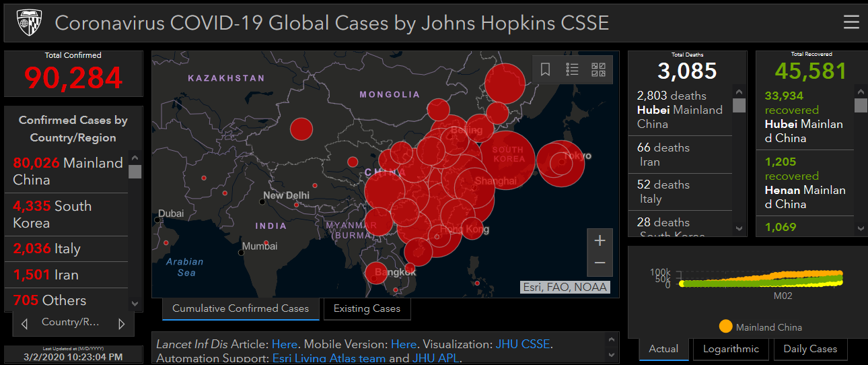Open the Lancet article Here link
Screen dimensions: 868x365
point(284,343)
